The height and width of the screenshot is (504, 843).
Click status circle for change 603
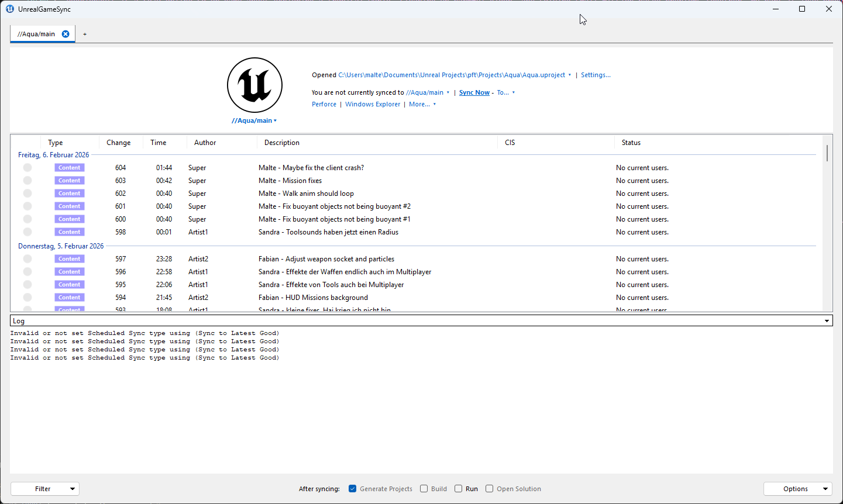pyautogui.click(x=27, y=181)
